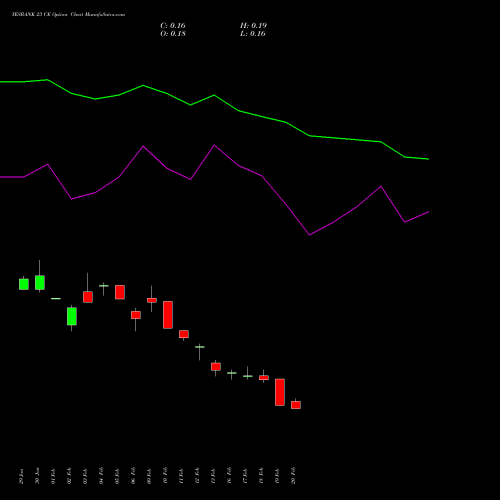Image resolution: width=500 pixels, height=500 pixels.
Task: Select the doji candle for 17 Feb
Action: point(248,376)
